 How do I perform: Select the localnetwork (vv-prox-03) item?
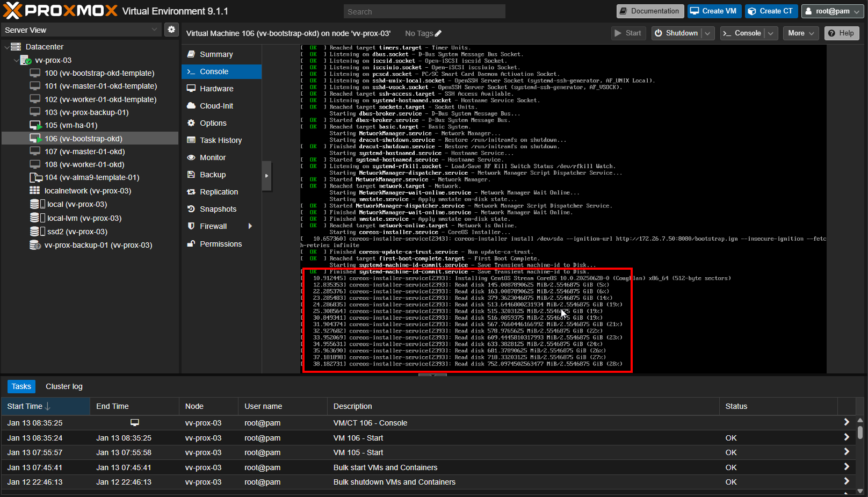pos(88,191)
